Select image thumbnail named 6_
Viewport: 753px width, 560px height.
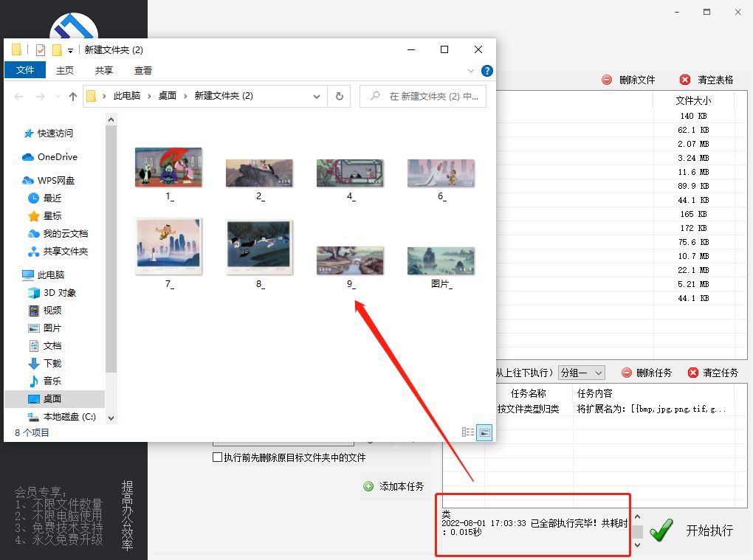pyautogui.click(x=441, y=173)
